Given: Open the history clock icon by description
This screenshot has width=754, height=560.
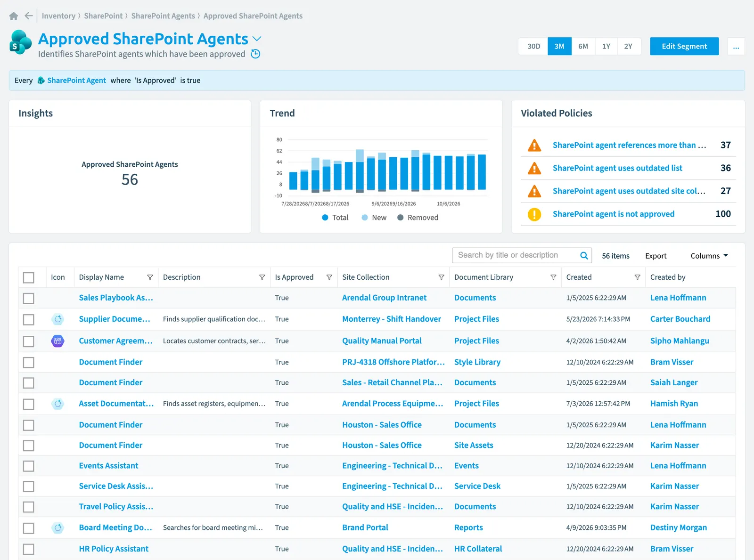Looking at the screenshot, I should (255, 54).
